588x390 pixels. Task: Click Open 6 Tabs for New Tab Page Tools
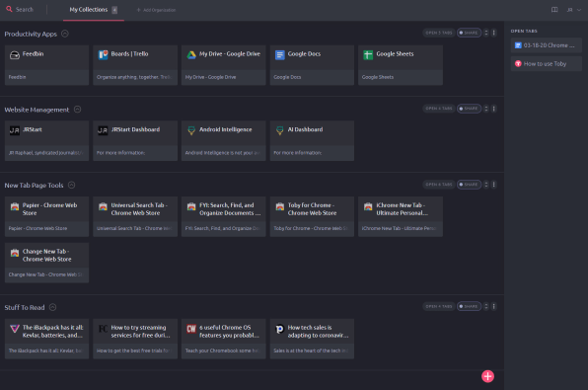pyautogui.click(x=439, y=185)
